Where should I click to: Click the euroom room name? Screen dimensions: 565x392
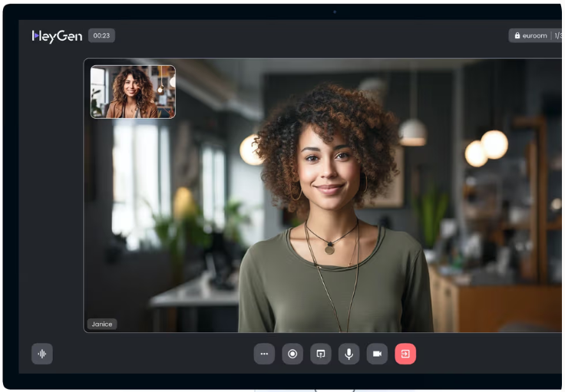click(535, 36)
